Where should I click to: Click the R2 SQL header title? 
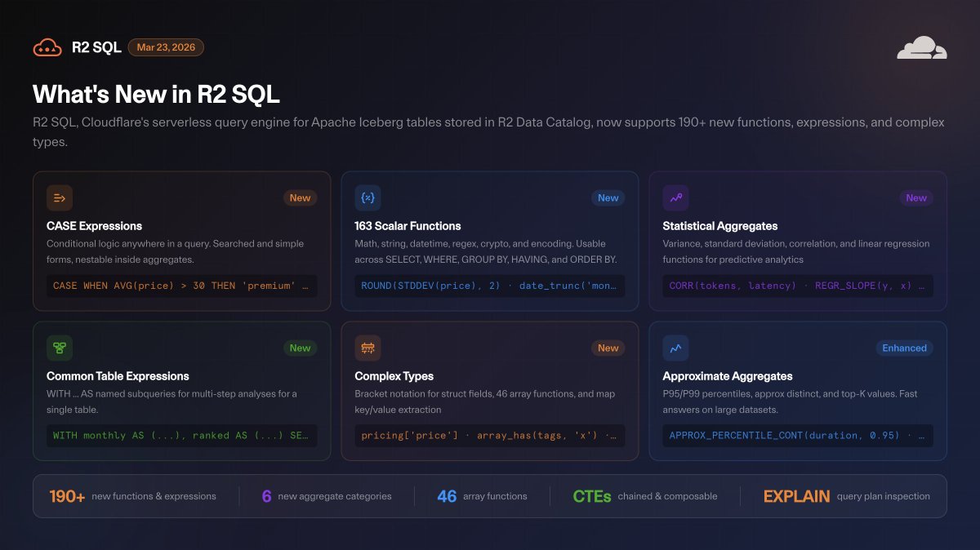[96, 47]
